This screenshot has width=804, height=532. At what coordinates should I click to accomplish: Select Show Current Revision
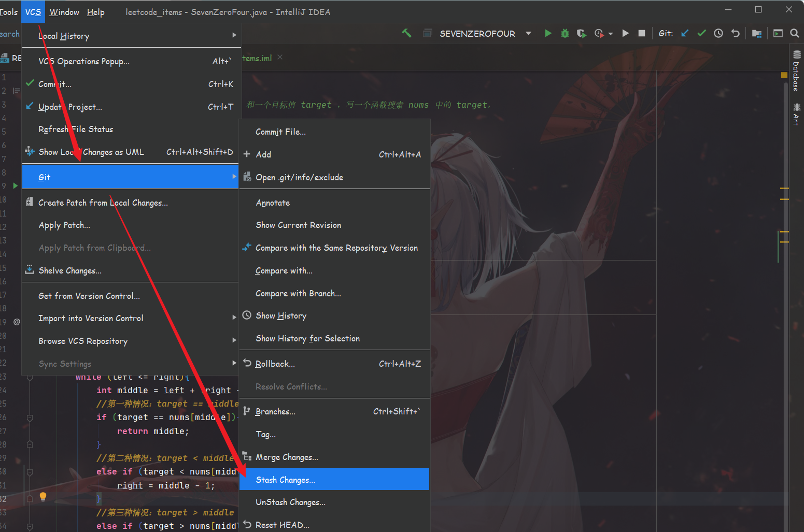(334, 225)
